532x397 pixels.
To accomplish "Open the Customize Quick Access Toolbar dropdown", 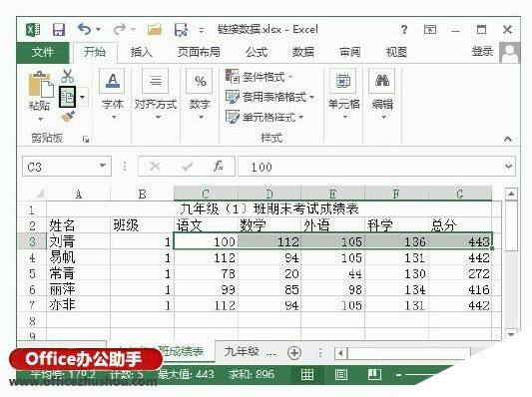I will (x=202, y=30).
